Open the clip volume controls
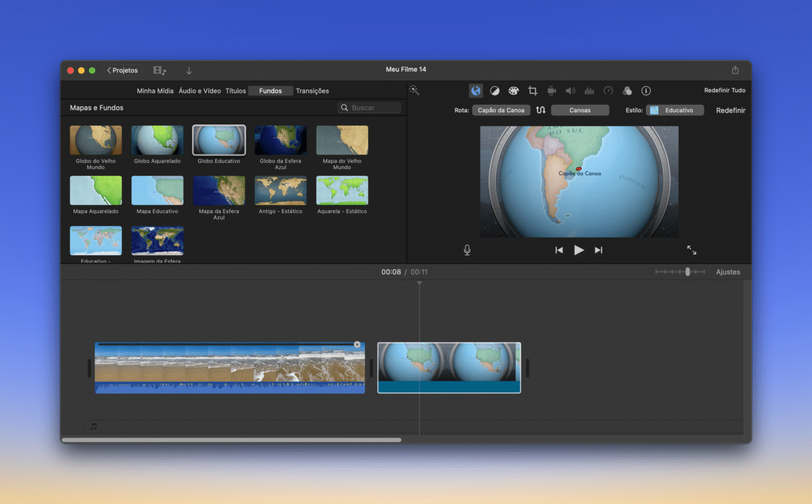The width and height of the screenshot is (812, 504). tap(570, 90)
